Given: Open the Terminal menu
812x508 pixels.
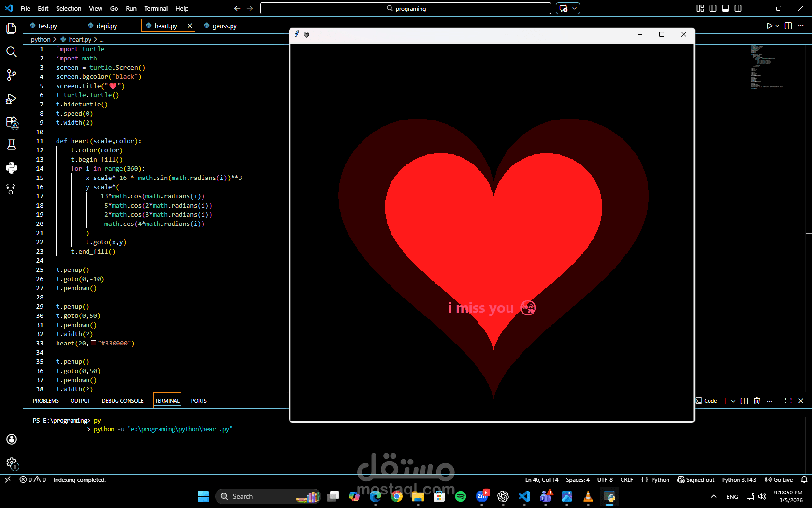Looking at the screenshot, I should pos(156,8).
